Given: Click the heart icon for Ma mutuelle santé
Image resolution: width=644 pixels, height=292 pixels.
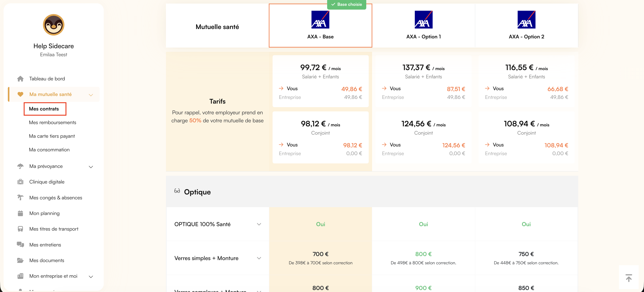Looking at the screenshot, I should pyautogui.click(x=21, y=94).
